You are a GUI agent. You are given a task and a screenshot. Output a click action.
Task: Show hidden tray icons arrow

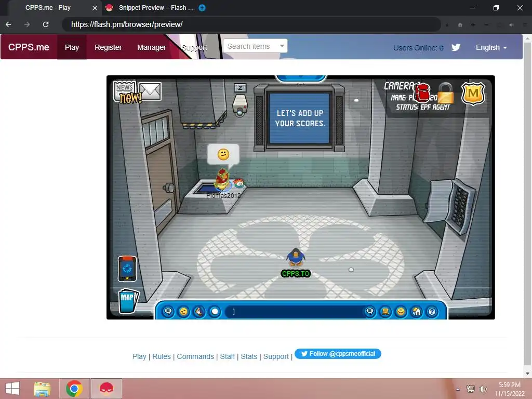458,389
